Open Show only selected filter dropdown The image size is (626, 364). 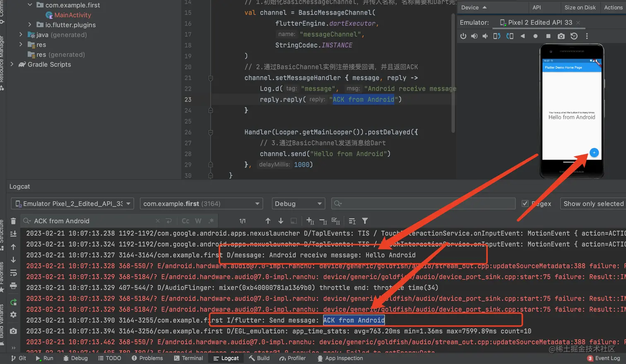tap(593, 204)
